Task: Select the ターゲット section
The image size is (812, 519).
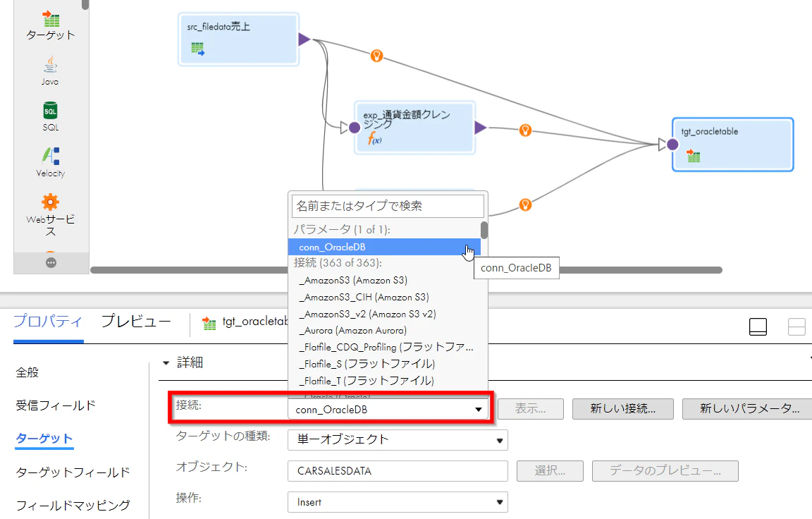Action: [44, 439]
